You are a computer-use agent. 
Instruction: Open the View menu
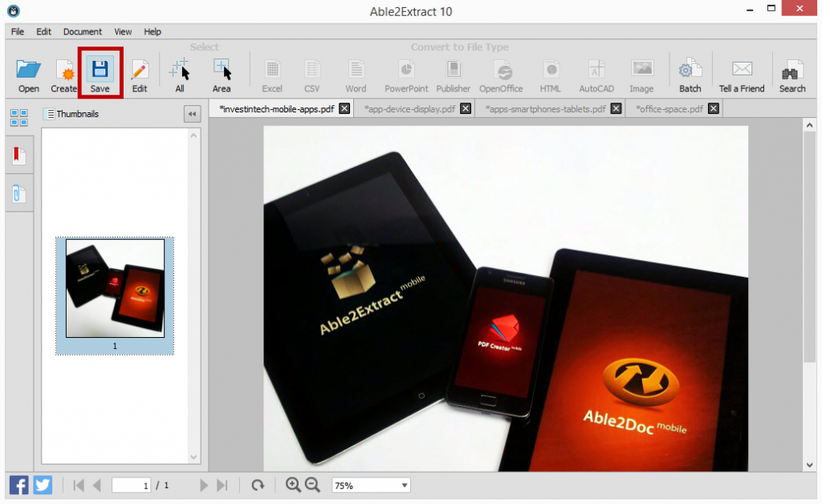pyautogui.click(x=123, y=31)
